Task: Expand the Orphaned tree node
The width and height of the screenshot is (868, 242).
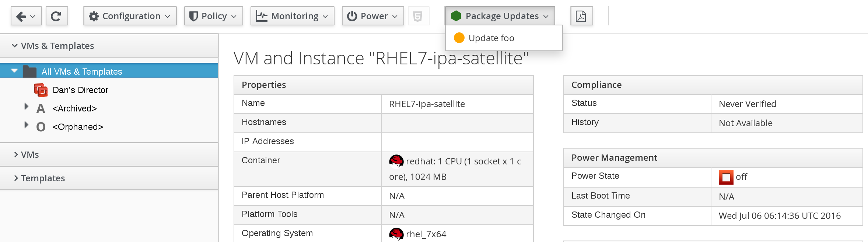Action: pos(26,125)
